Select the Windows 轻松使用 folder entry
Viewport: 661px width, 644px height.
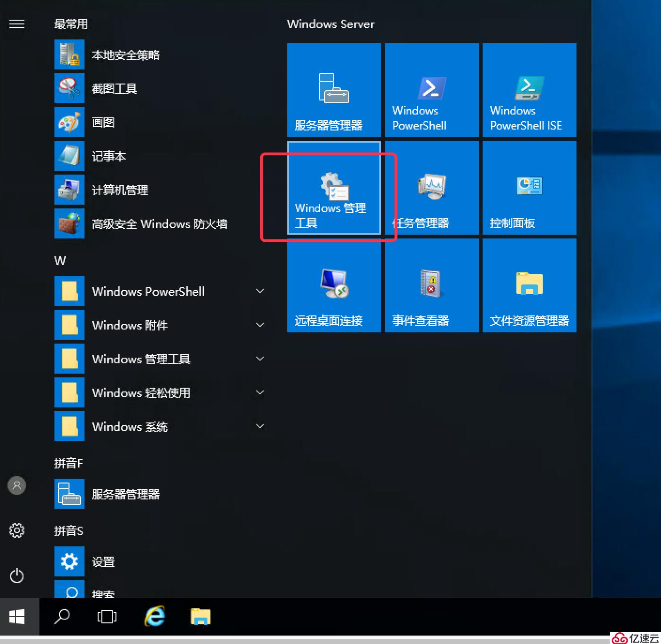tap(161, 392)
